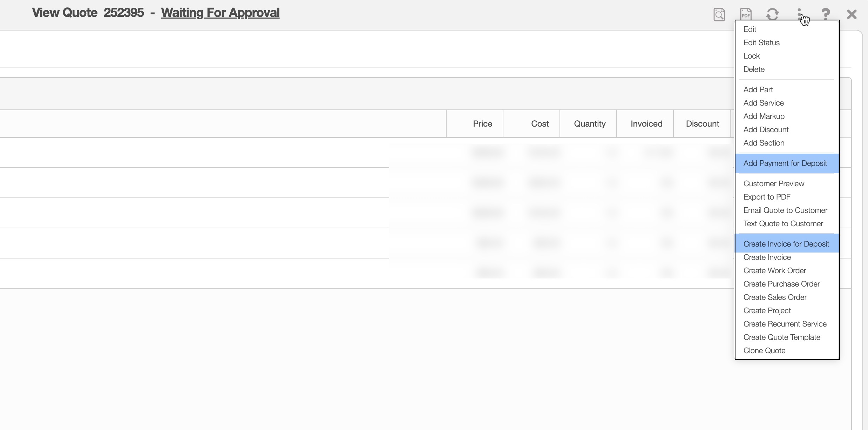Image resolution: width=868 pixels, height=430 pixels.
Task: Select Create Invoice for Deposit
Action: (x=786, y=244)
